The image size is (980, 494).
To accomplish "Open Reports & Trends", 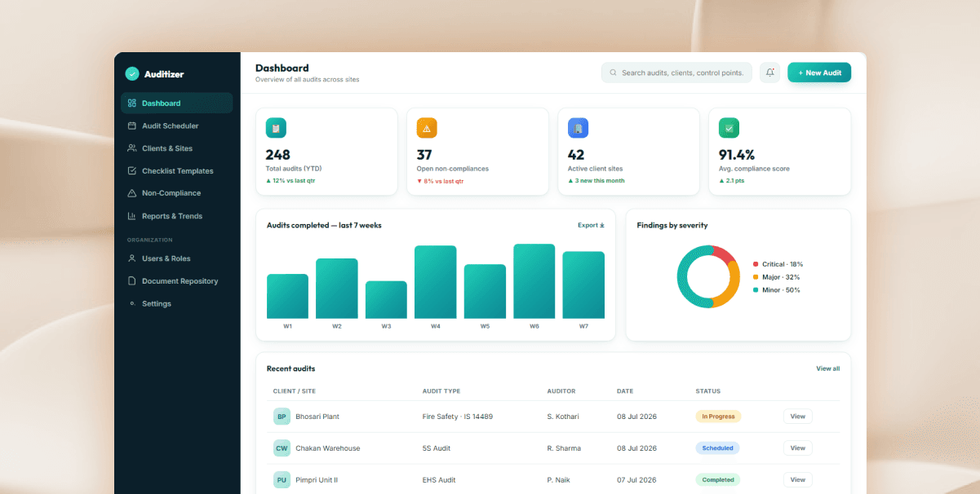I will click(177, 216).
